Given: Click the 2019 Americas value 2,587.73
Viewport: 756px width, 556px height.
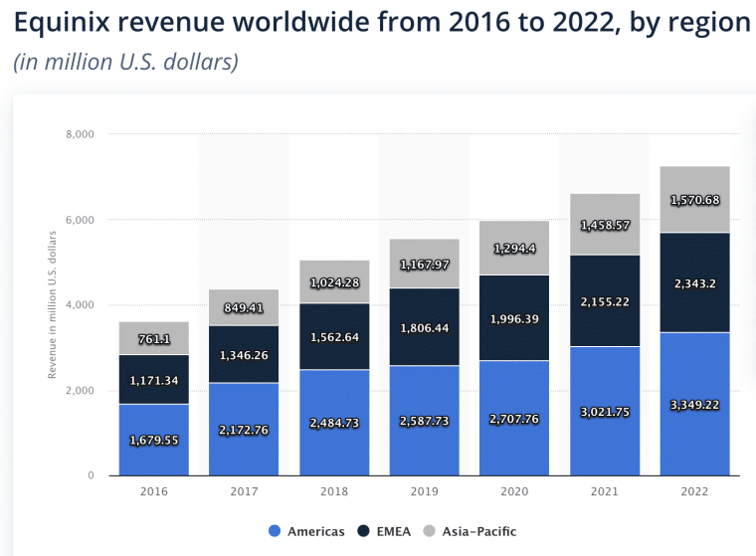Looking at the screenshot, I should tap(425, 421).
